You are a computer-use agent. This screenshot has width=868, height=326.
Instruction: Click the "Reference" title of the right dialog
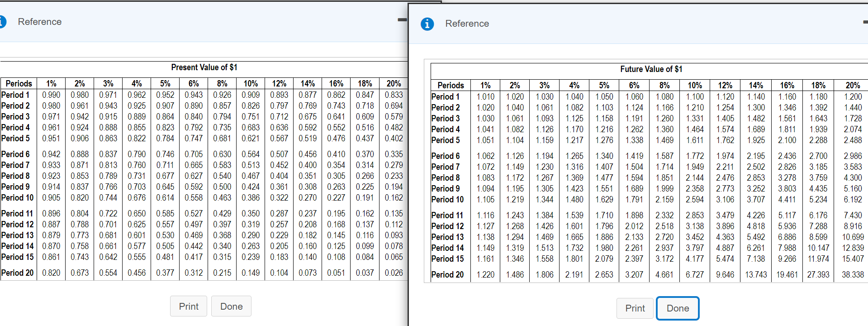point(467,24)
